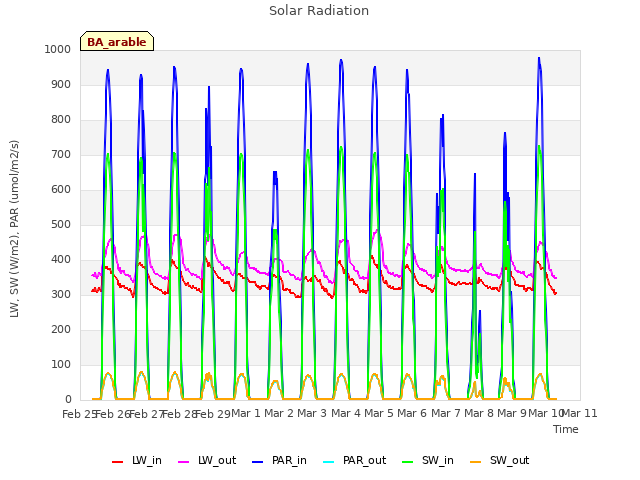The image size is (640, 480).
Task: Click the Mar 3 x-axis tick label
Action: (312, 413)
